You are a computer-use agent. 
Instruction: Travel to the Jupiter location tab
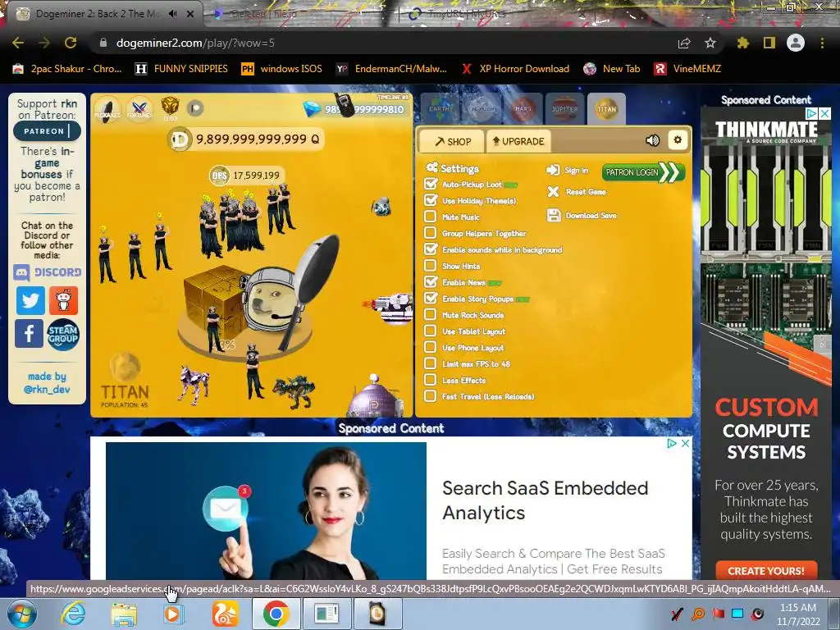point(564,109)
